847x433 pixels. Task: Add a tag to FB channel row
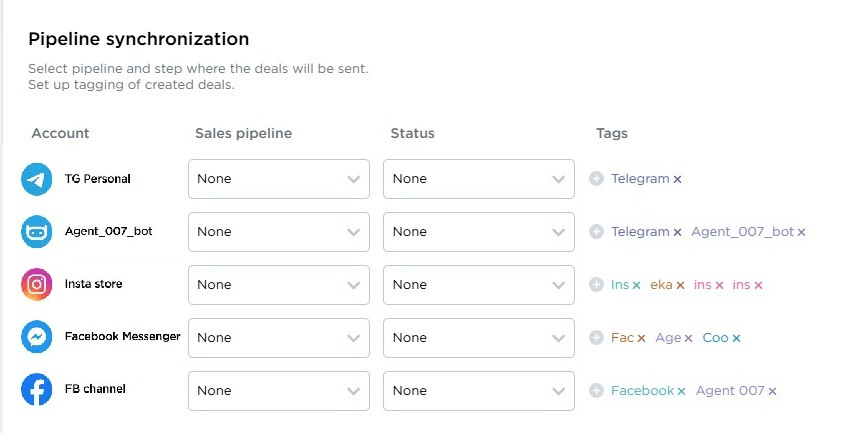tap(597, 391)
